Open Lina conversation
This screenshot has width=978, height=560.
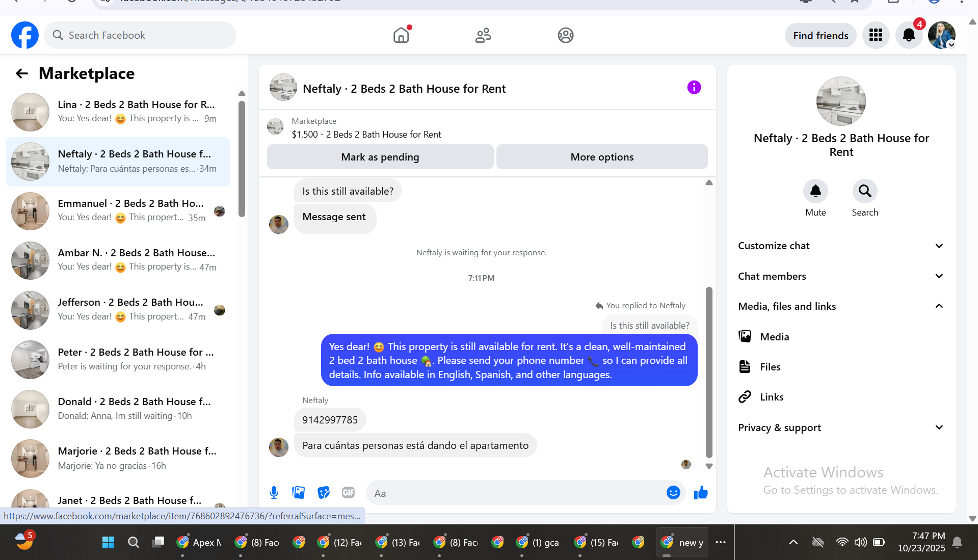coord(118,112)
